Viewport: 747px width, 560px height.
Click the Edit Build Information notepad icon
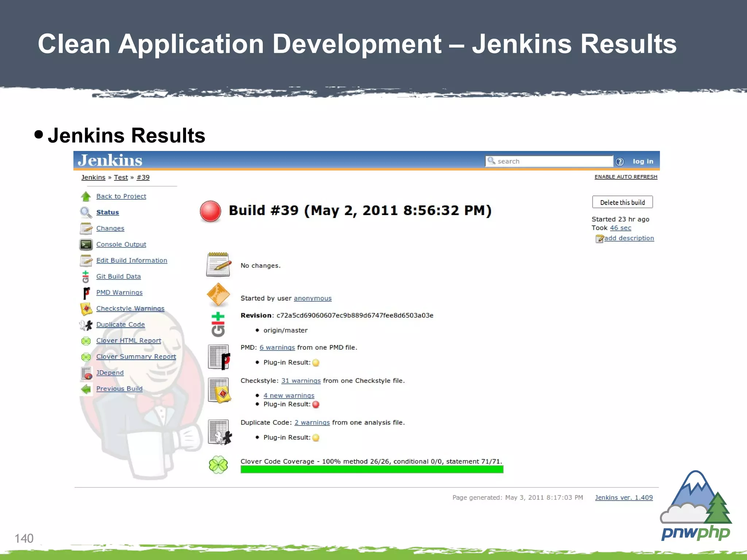(86, 260)
